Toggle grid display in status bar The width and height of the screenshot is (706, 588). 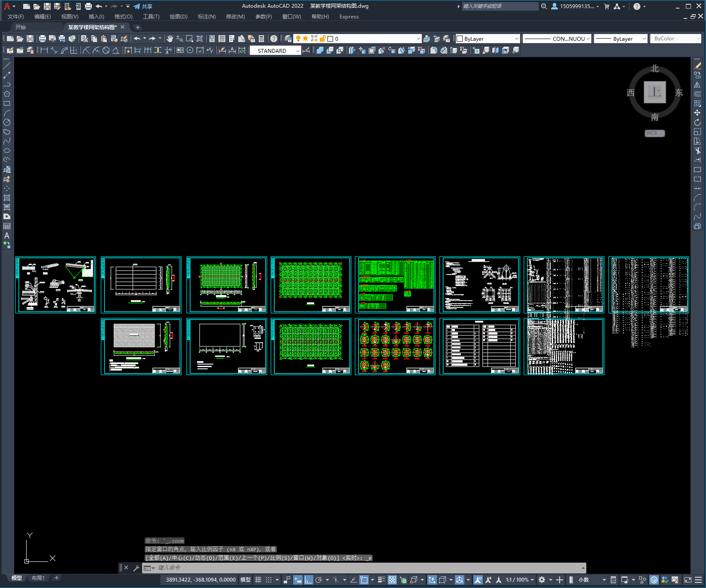(x=258, y=580)
